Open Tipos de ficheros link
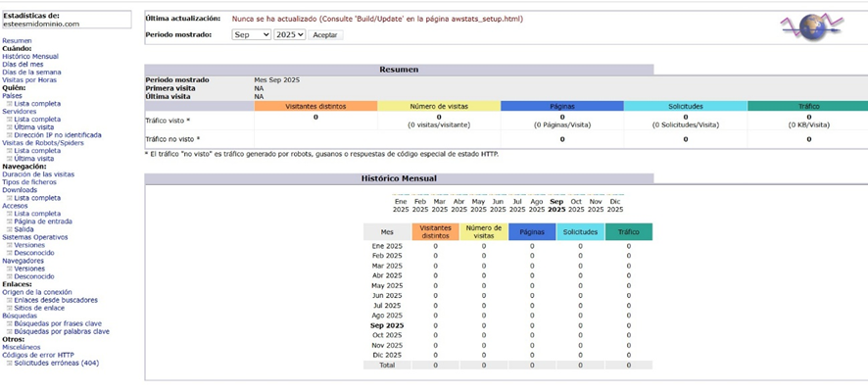Image resolution: width=868 pixels, height=392 pixels. click(29, 182)
